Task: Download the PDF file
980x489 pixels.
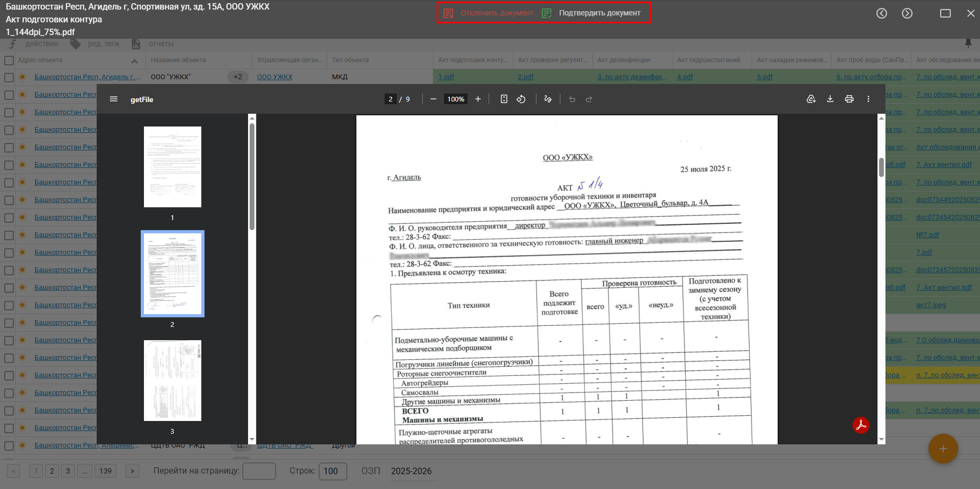Action: point(830,99)
